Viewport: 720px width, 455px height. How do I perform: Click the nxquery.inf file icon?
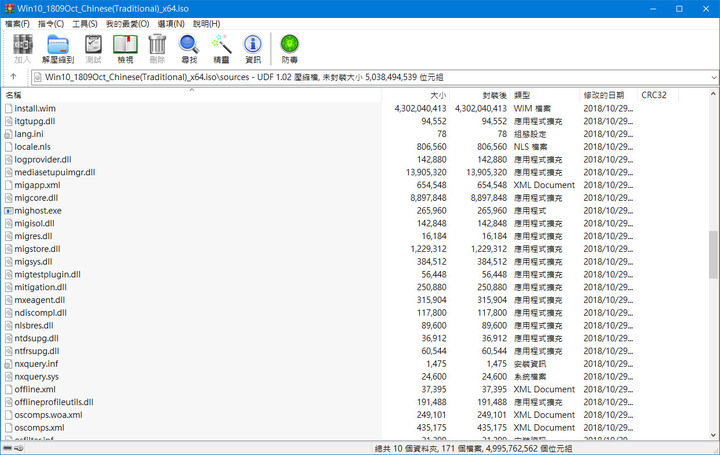coord(8,364)
